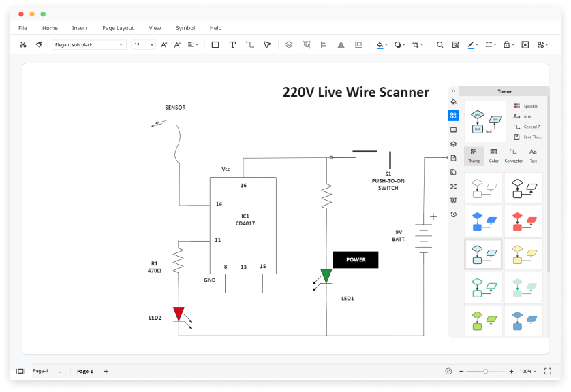The image size is (571, 392).
Task: Choose the Connector tool in toolbar
Action: (x=250, y=44)
